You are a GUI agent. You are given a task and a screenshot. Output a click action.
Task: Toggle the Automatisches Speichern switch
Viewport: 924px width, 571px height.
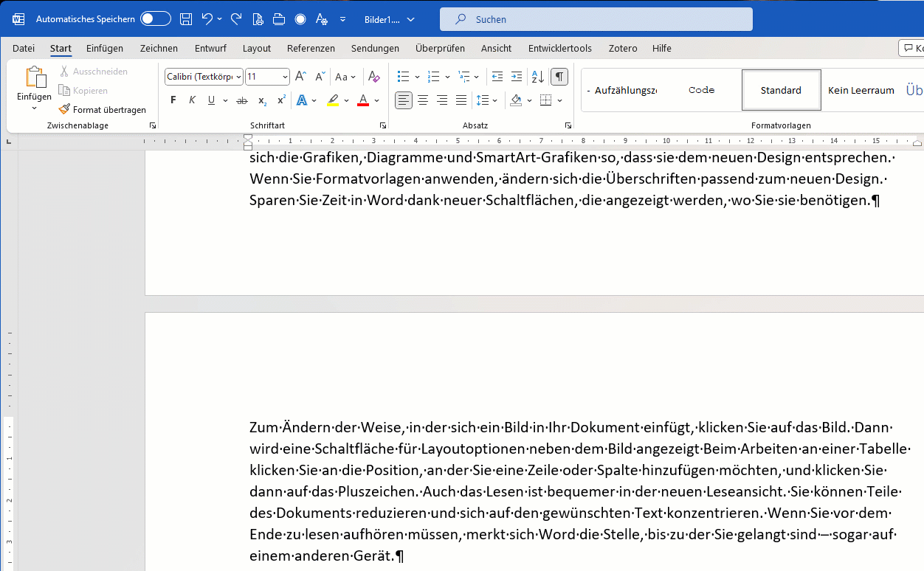[155, 19]
